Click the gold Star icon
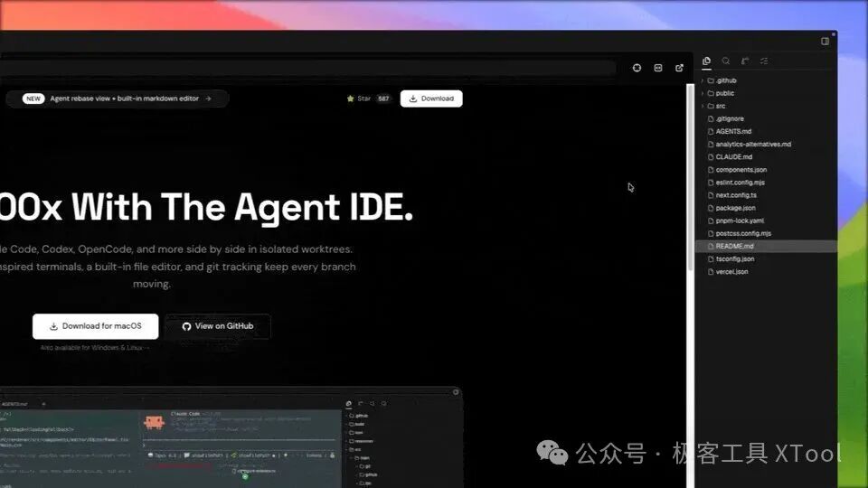 [x=351, y=99]
